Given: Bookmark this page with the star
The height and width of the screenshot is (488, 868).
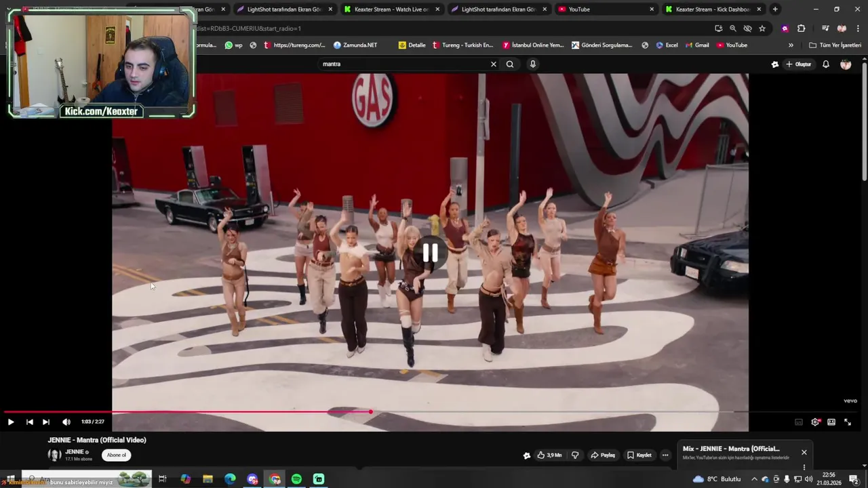Looking at the screenshot, I should [x=762, y=28].
